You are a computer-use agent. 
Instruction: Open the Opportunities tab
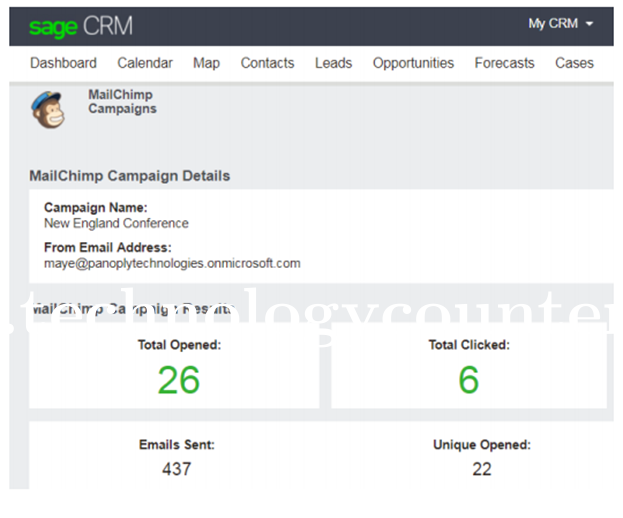point(413,63)
